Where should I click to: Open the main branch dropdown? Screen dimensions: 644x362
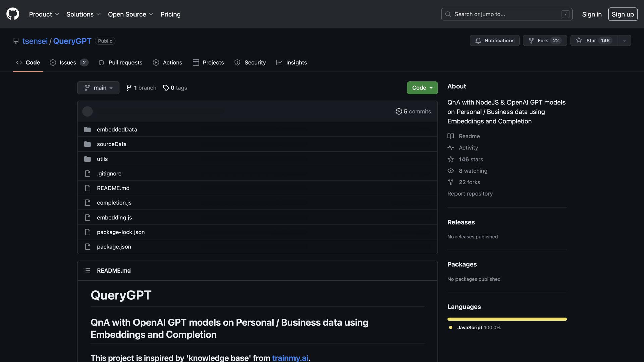point(98,88)
